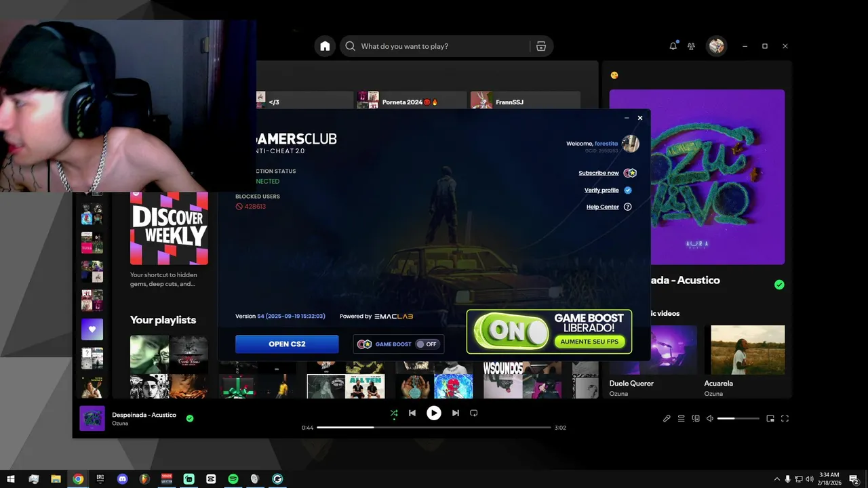This screenshot has width=868, height=488.
Task: Open Windows volume tray icon
Action: point(809,479)
